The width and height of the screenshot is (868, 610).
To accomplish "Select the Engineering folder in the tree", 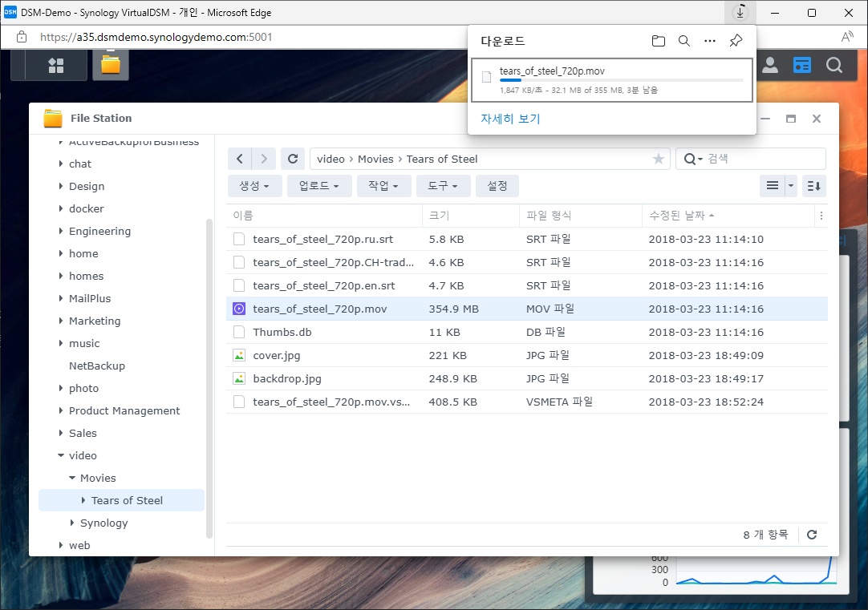I will [99, 231].
